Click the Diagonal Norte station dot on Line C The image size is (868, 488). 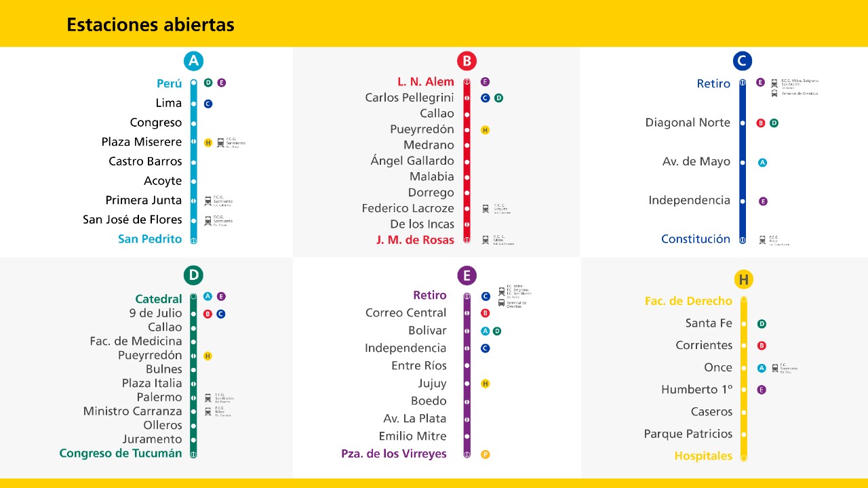[x=743, y=123]
